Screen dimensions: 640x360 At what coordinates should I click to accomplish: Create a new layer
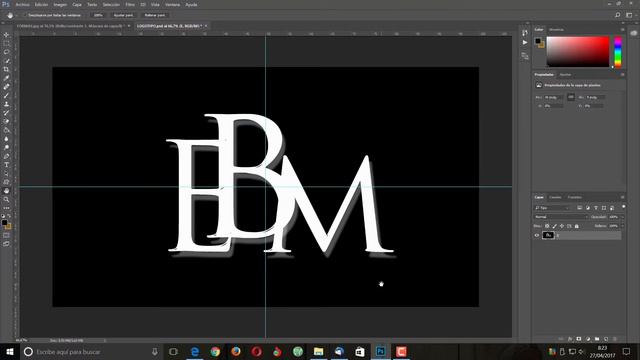[x=606, y=339]
